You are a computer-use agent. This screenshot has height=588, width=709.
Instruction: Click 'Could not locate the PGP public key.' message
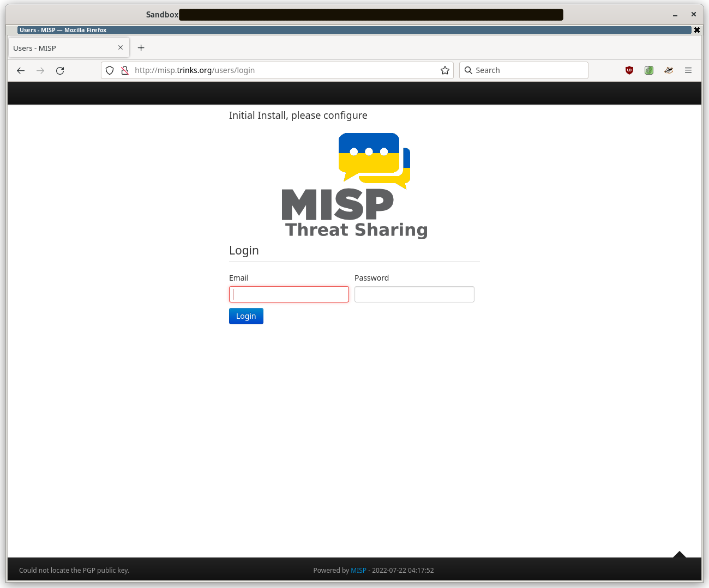point(74,571)
